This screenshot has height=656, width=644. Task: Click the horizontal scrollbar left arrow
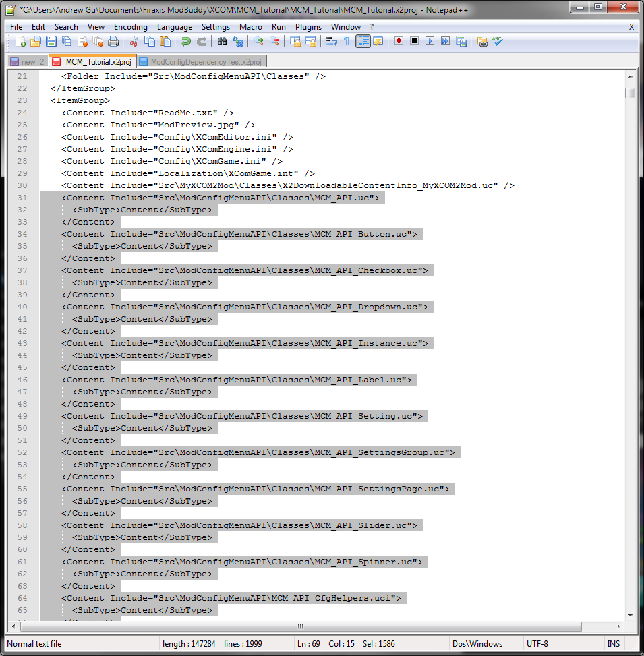(x=13, y=626)
